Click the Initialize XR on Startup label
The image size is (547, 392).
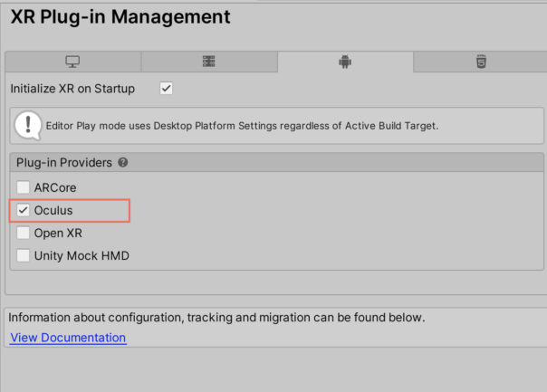click(x=72, y=89)
